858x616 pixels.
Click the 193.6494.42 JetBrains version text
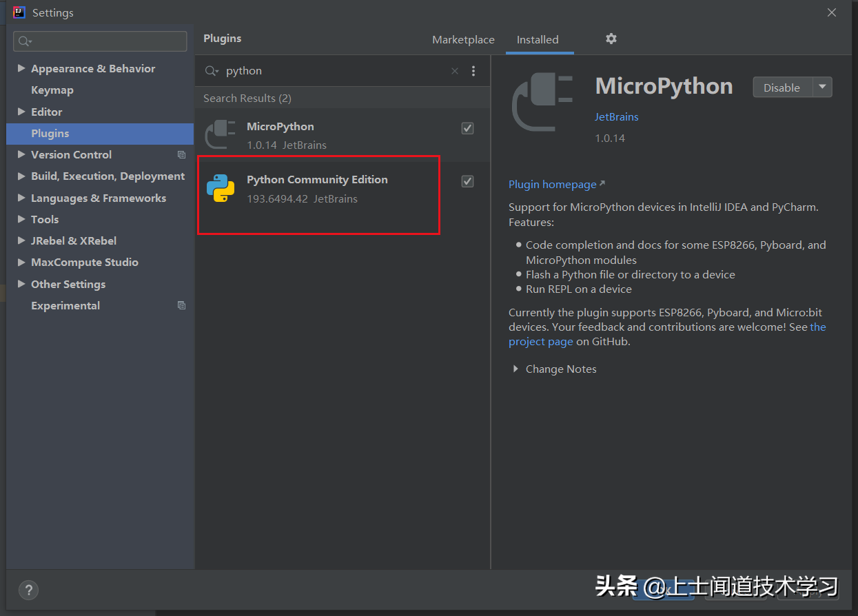pos(302,198)
